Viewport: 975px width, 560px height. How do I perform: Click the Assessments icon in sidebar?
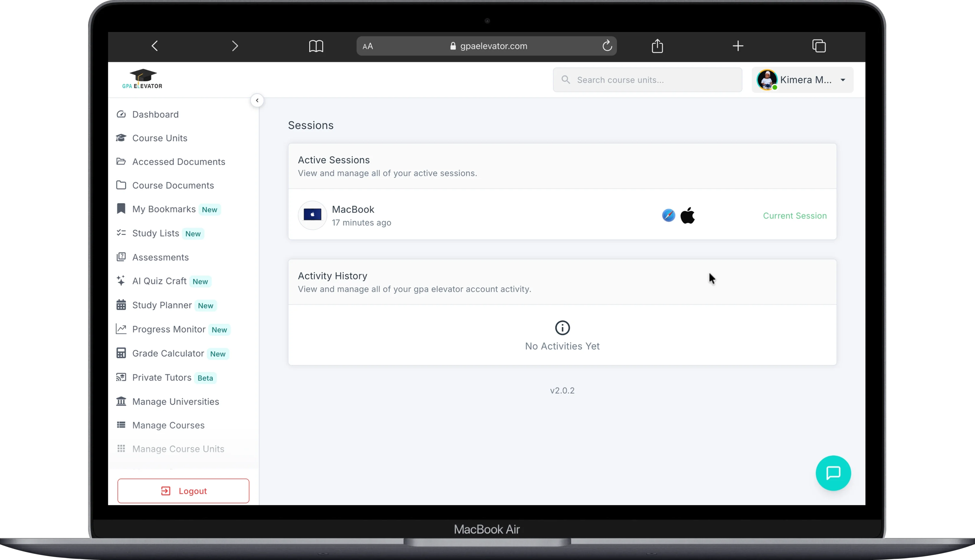pos(121,256)
